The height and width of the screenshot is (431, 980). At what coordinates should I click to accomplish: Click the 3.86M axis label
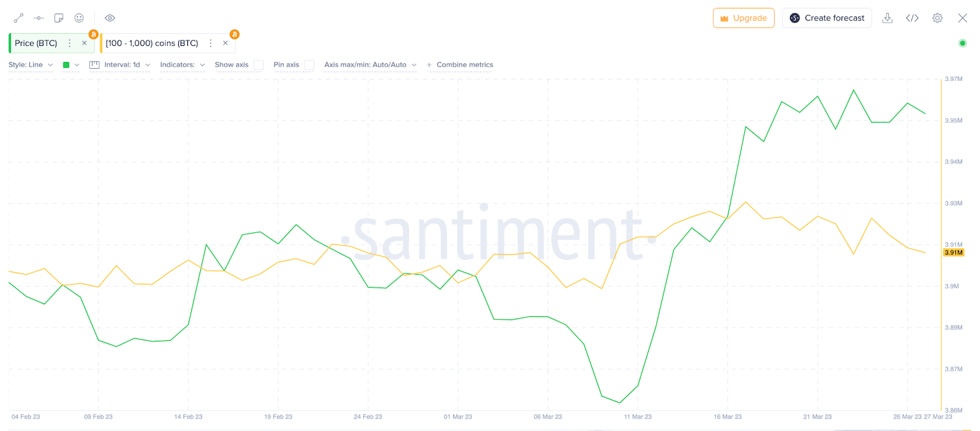[954, 410]
